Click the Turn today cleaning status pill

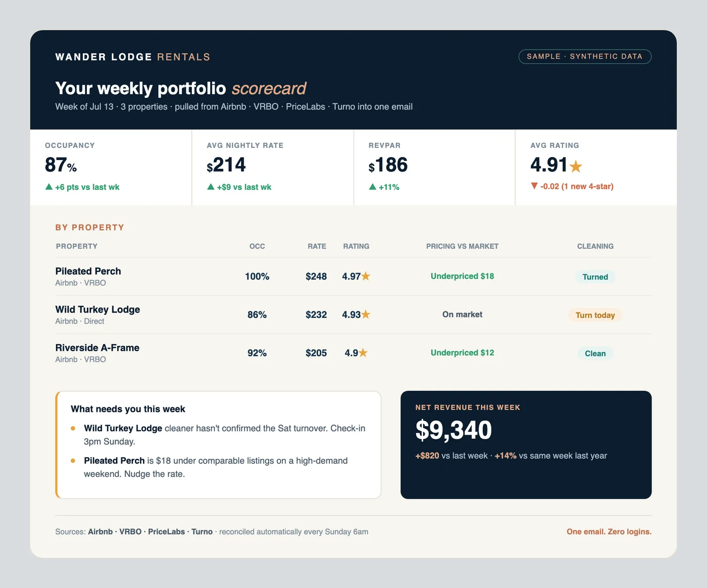click(595, 315)
